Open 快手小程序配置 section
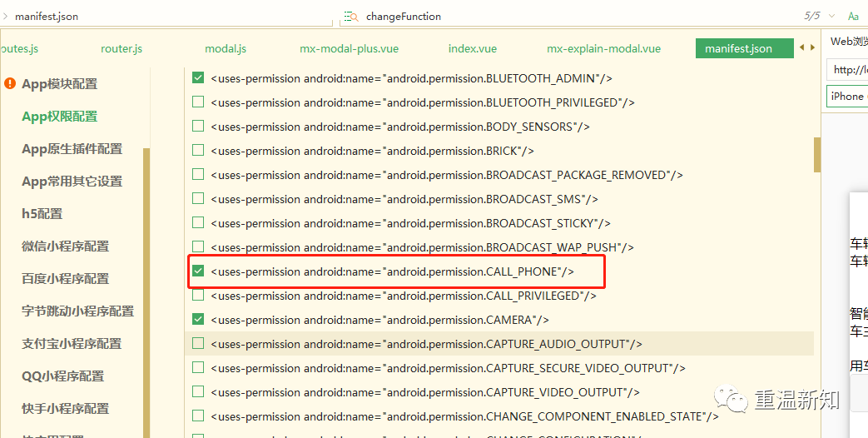This screenshot has height=438, width=868. (x=65, y=408)
